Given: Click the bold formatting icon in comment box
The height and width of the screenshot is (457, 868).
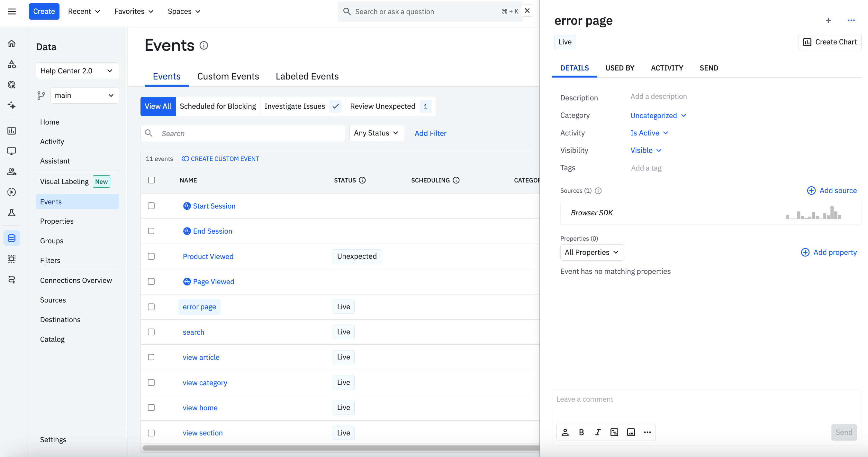Looking at the screenshot, I should [581, 432].
